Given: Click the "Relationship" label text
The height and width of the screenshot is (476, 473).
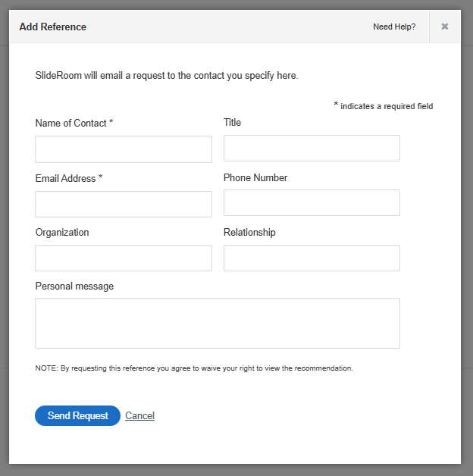Looking at the screenshot, I should [x=249, y=232].
